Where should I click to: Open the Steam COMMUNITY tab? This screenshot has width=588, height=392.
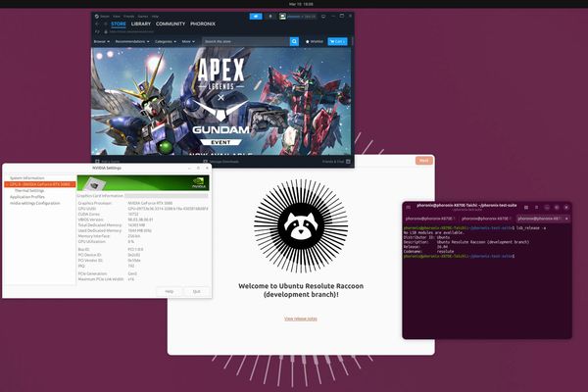pyautogui.click(x=171, y=24)
